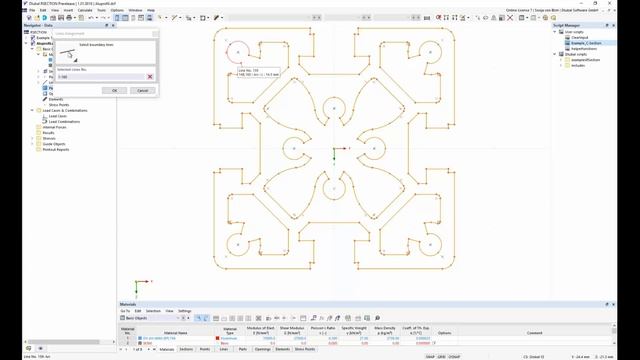The image size is (640, 360).
Task: Close the Navigator panel
Action: point(113,25)
